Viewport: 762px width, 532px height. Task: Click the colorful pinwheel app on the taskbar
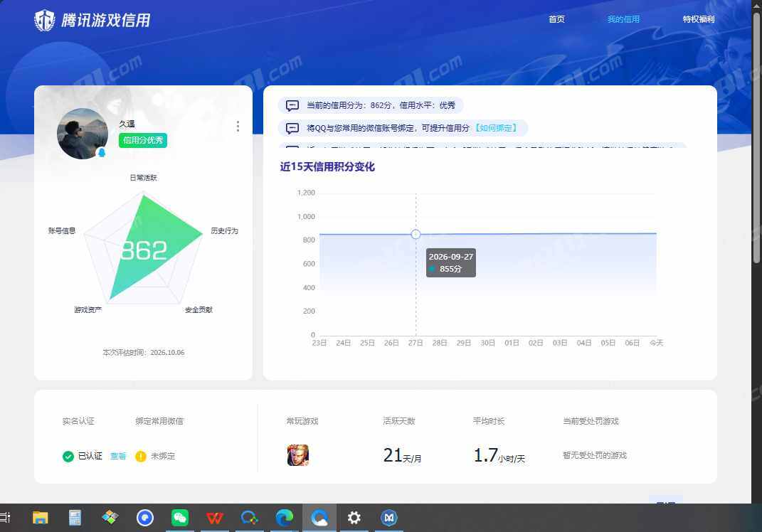point(110,518)
